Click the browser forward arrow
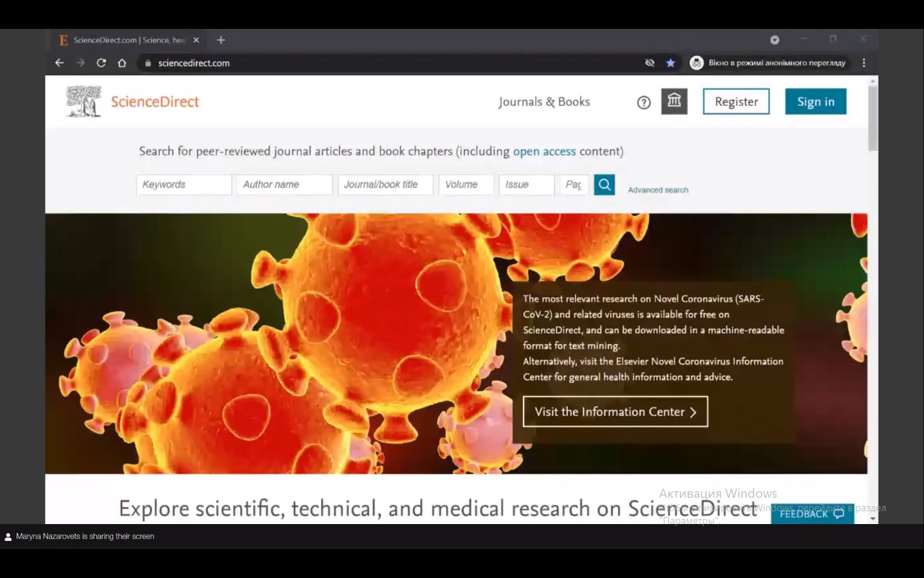The image size is (924, 578). (80, 63)
